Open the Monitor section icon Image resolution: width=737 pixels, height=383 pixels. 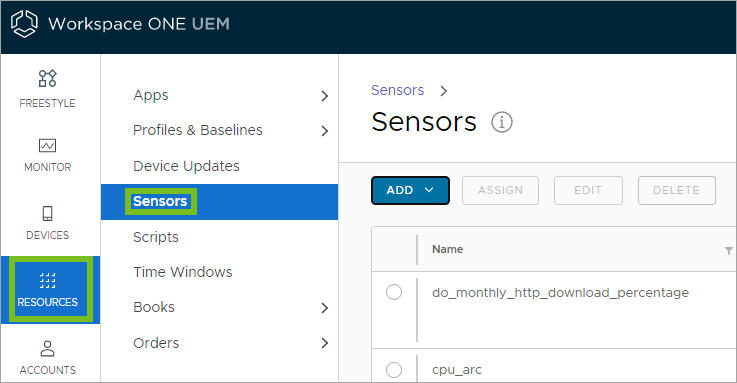coord(47,146)
